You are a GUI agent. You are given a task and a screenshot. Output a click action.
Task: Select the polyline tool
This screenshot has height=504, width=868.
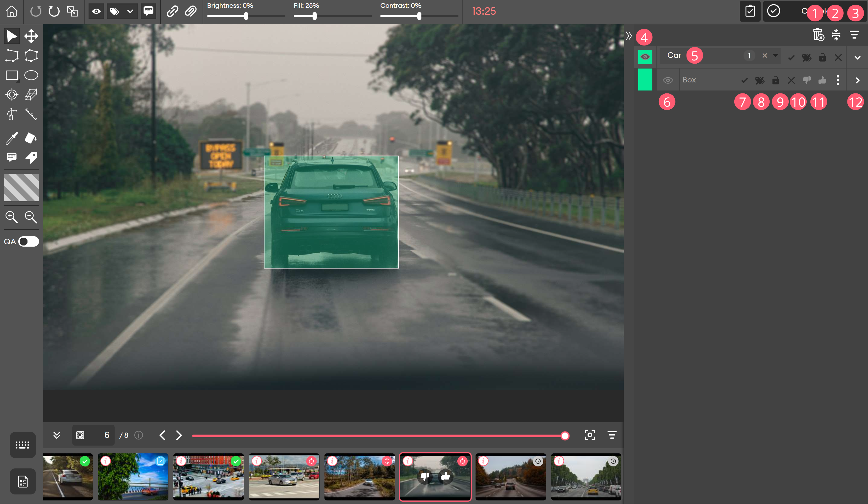[x=12, y=56]
